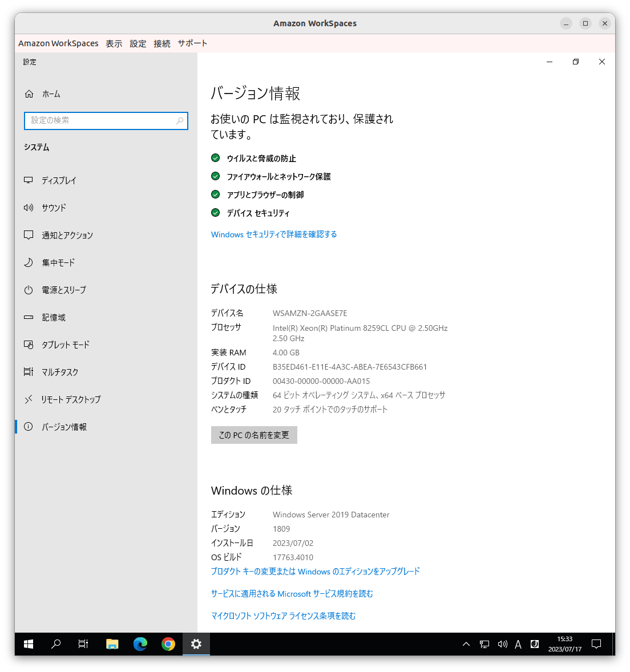The height and width of the screenshot is (672, 630).
Task: Open the volume control in the tray
Action: point(502,644)
